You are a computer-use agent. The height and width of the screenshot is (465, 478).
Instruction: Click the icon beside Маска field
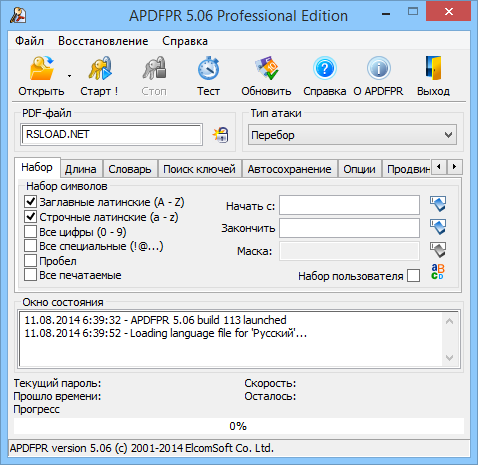[438, 250]
